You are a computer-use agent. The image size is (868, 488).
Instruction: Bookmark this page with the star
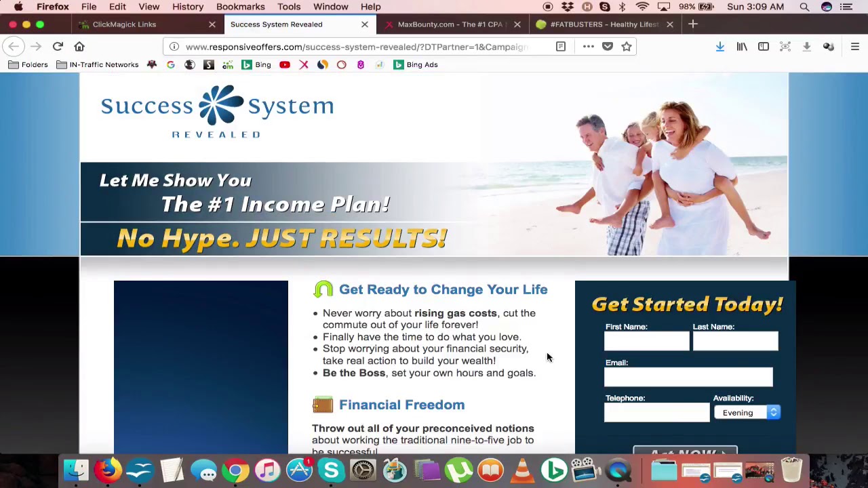pyautogui.click(x=627, y=47)
